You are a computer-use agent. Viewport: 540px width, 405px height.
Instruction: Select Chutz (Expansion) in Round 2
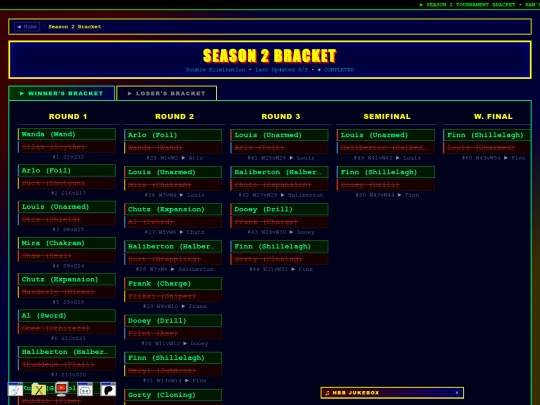pos(173,209)
